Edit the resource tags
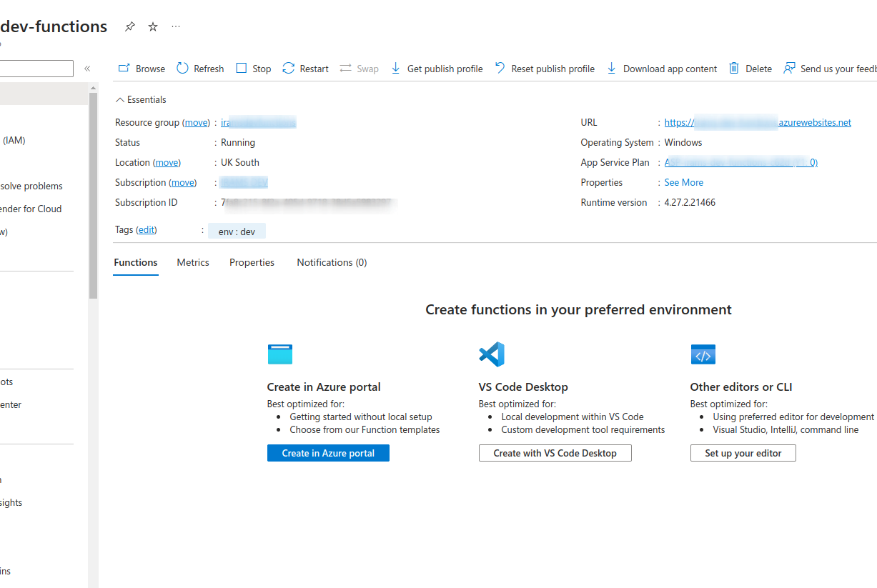 click(146, 229)
